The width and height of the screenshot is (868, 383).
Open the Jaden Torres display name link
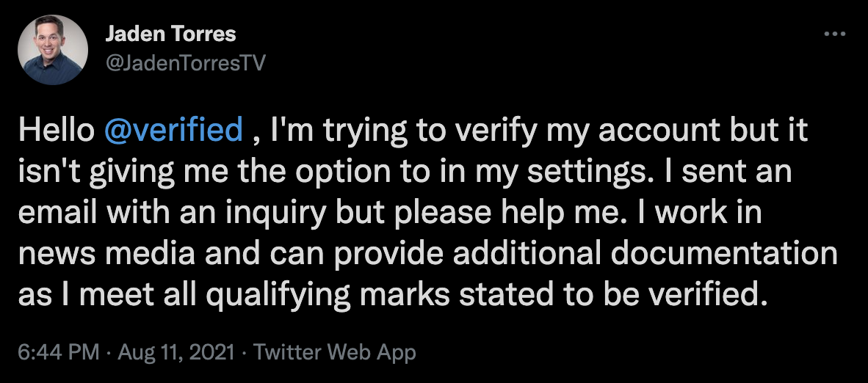(x=171, y=34)
